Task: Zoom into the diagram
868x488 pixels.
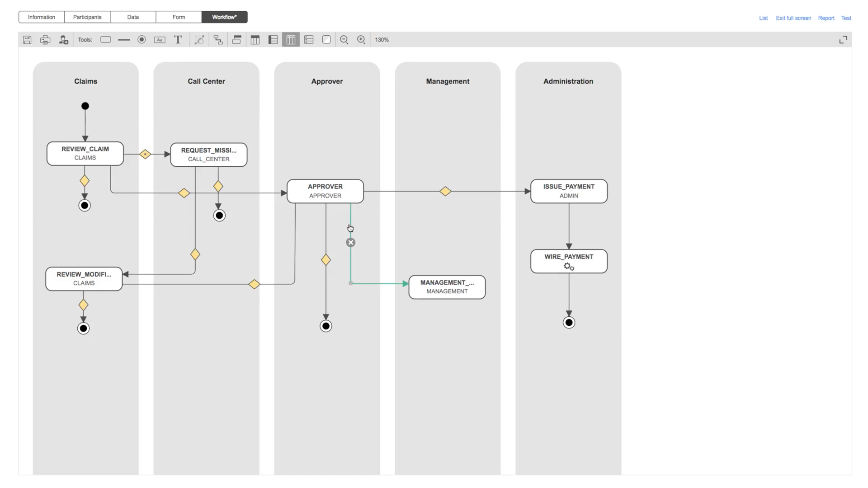Action: click(x=361, y=39)
